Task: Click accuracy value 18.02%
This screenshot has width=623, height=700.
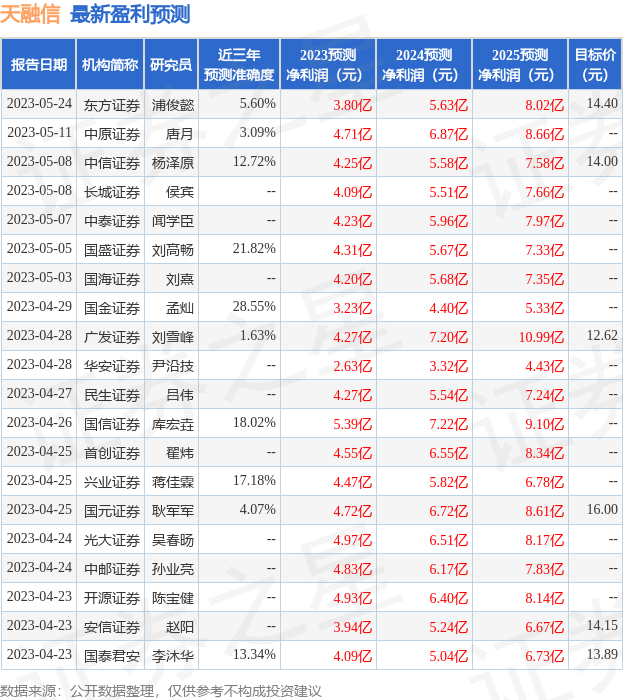Action: click(x=254, y=423)
